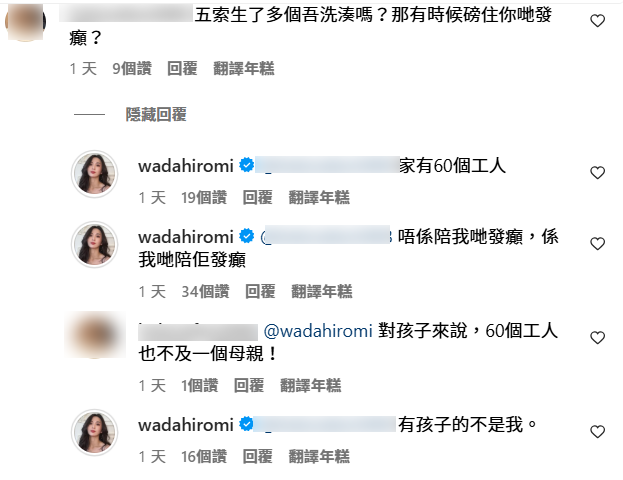Viewport: 623px width, 480px height.
Task: Heart the '唔係陪我哋發癲' reply
Action: coord(597,243)
